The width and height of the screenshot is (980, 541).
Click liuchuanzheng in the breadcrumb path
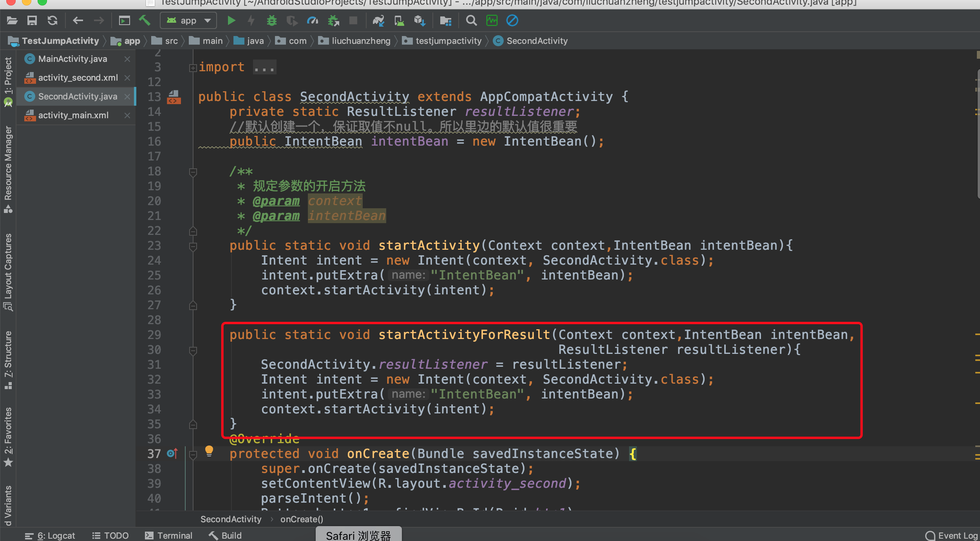coord(361,41)
